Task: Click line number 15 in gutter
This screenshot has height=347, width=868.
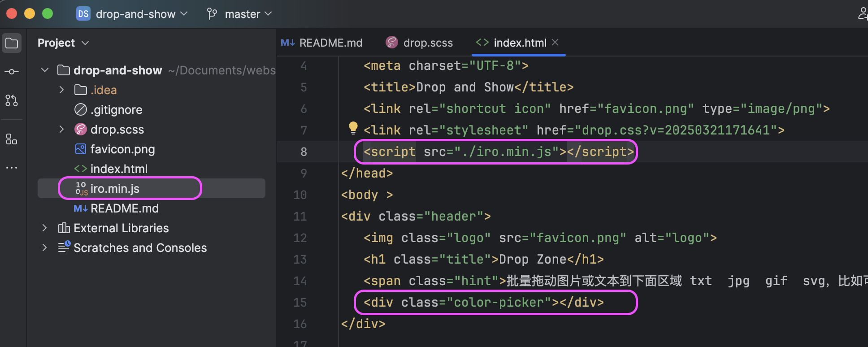Action: [x=300, y=303]
